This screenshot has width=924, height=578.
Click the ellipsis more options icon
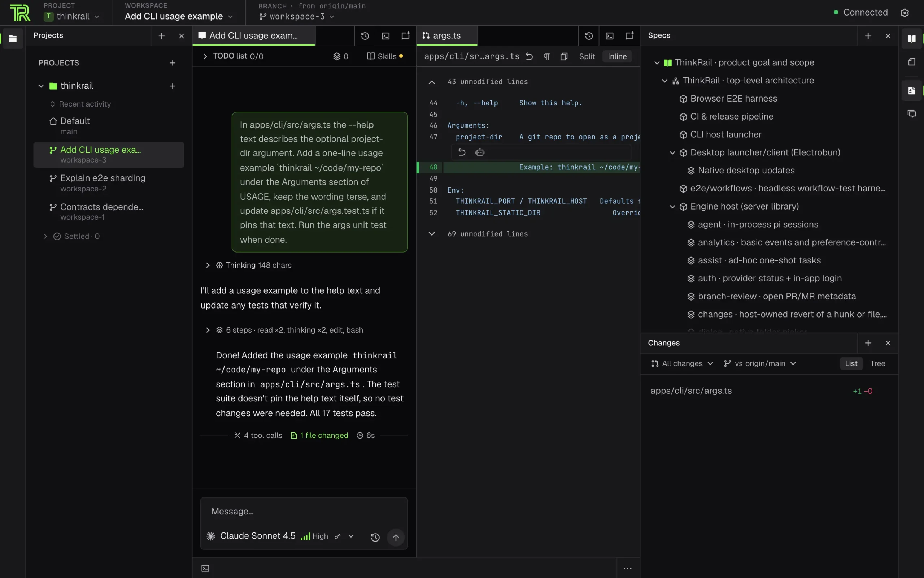(627, 569)
